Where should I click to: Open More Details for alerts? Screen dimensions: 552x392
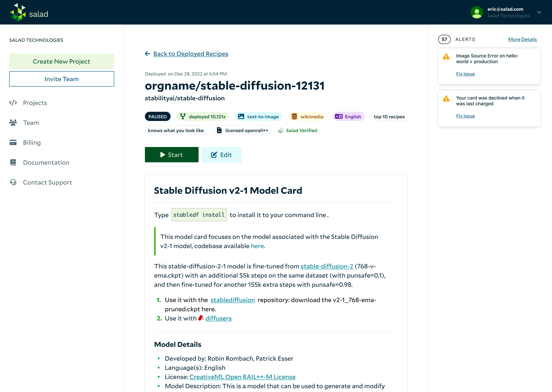pyautogui.click(x=522, y=39)
